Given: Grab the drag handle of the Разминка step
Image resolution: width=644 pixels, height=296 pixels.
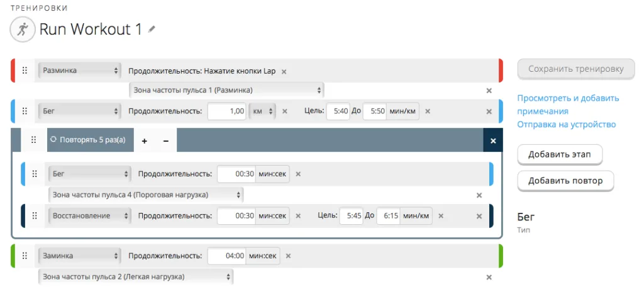Looking at the screenshot, I should [x=25, y=71].
